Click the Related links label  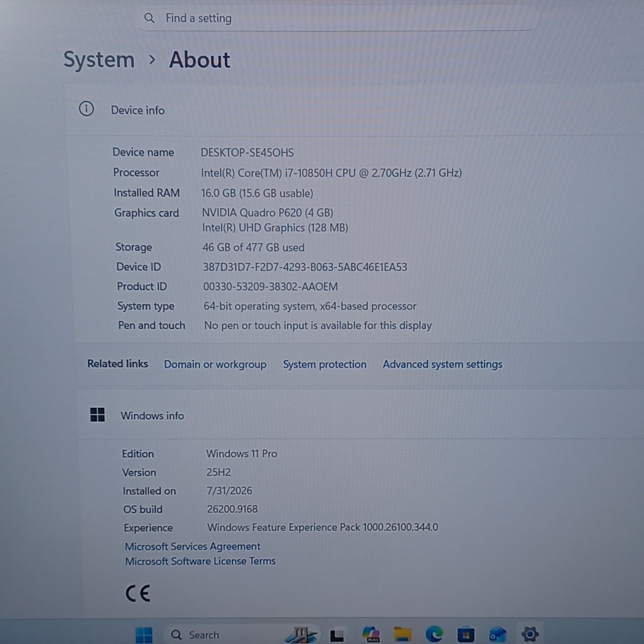click(x=118, y=364)
